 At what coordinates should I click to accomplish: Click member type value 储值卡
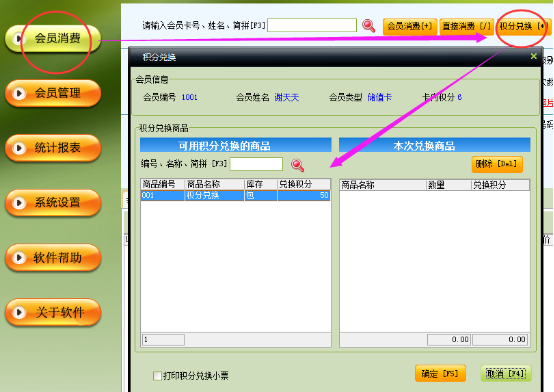[x=379, y=97]
